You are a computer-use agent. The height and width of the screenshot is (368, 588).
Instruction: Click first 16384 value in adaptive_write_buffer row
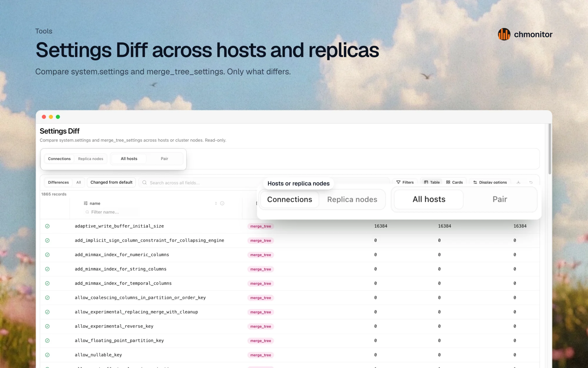pos(381,226)
